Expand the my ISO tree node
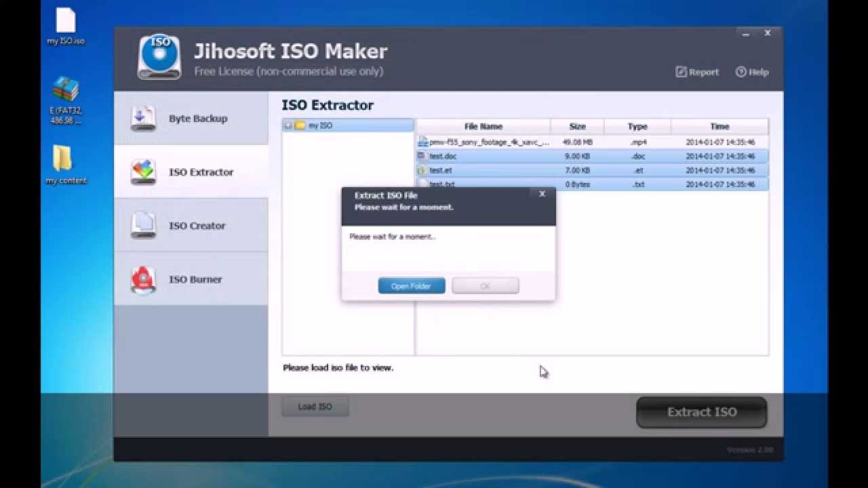 288,125
